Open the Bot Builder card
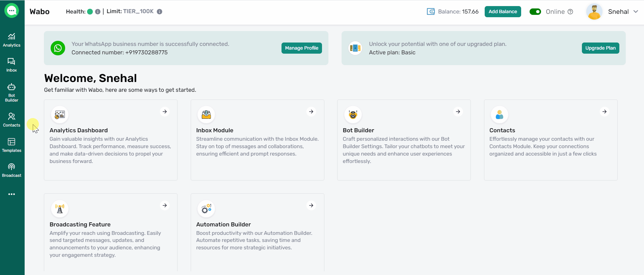Image resolution: width=644 pixels, height=275 pixels. point(404,140)
